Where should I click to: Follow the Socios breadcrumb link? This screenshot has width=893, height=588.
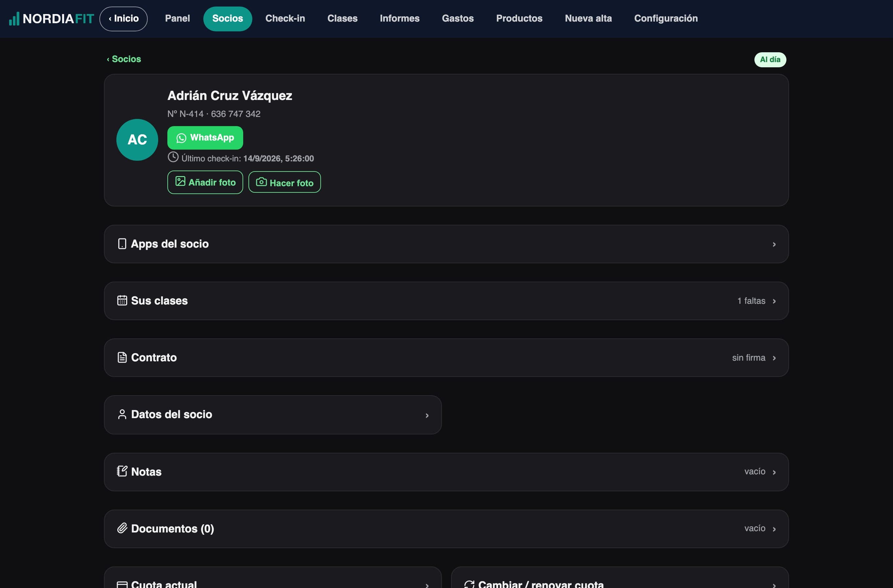pos(124,59)
